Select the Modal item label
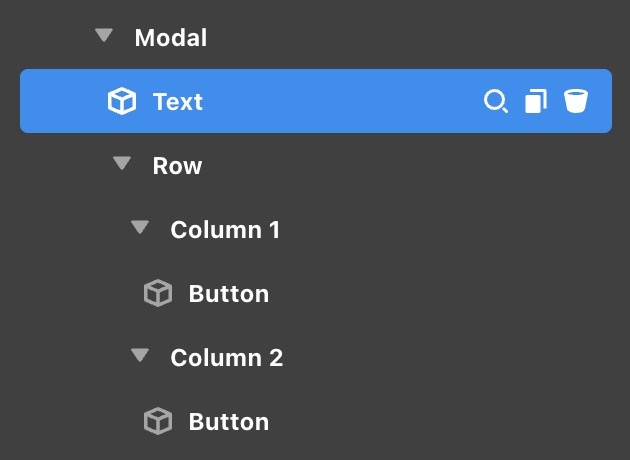Viewport: 630px width, 460px height. (171, 38)
